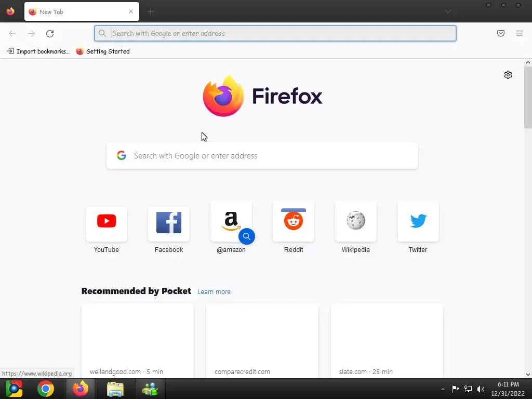Open the comparecredit.com Pocket story card
Viewport: 532px width, 399px height.
[262, 341]
